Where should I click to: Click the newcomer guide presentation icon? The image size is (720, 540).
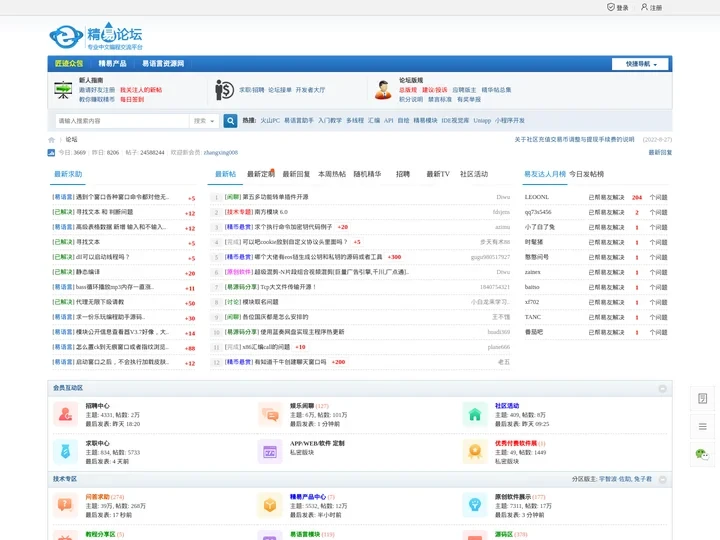tap(63, 90)
